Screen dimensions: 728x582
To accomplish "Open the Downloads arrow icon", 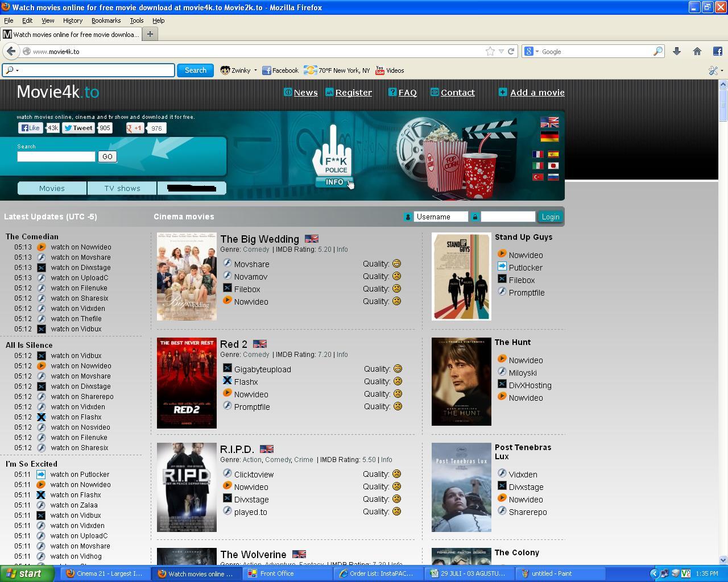I will click(677, 51).
